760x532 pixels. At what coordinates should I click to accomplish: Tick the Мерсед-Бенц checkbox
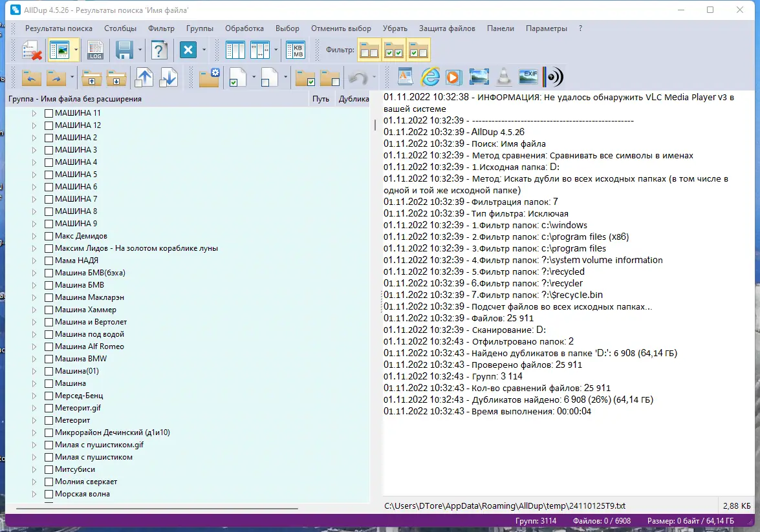tap(49, 396)
